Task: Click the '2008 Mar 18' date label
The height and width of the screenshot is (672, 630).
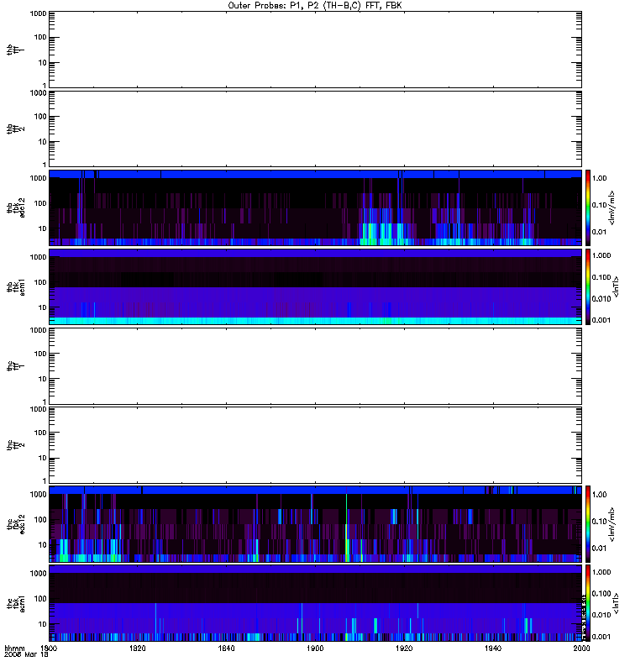Action: click(26, 654)
